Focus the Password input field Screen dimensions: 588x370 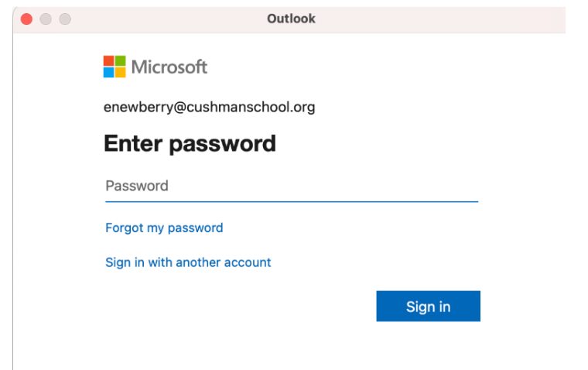coord(291,186)
